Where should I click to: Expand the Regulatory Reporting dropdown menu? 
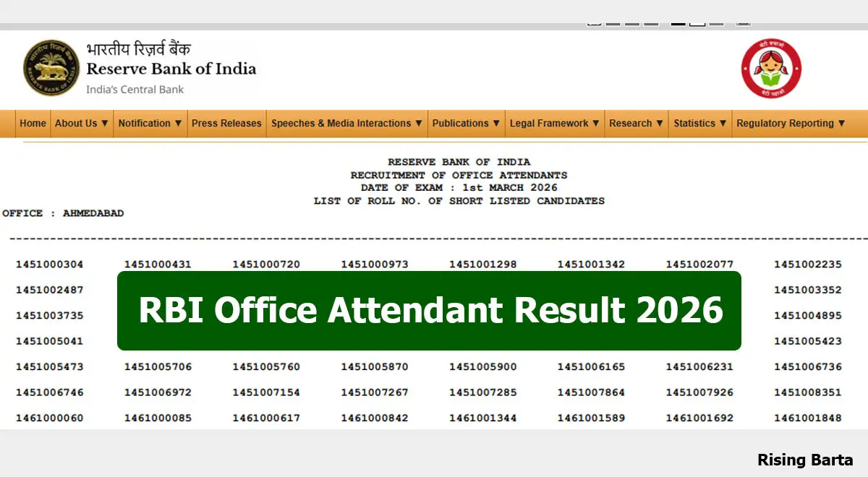(x=791, y=124)
